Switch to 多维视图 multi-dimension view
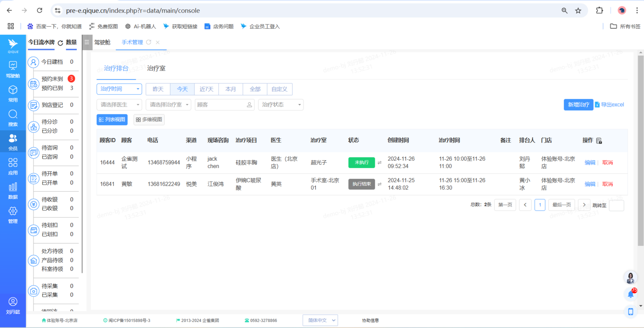Image resolution: width=644 pixels, height=328 pixels. pyautogui.click(x=149, y=120)
